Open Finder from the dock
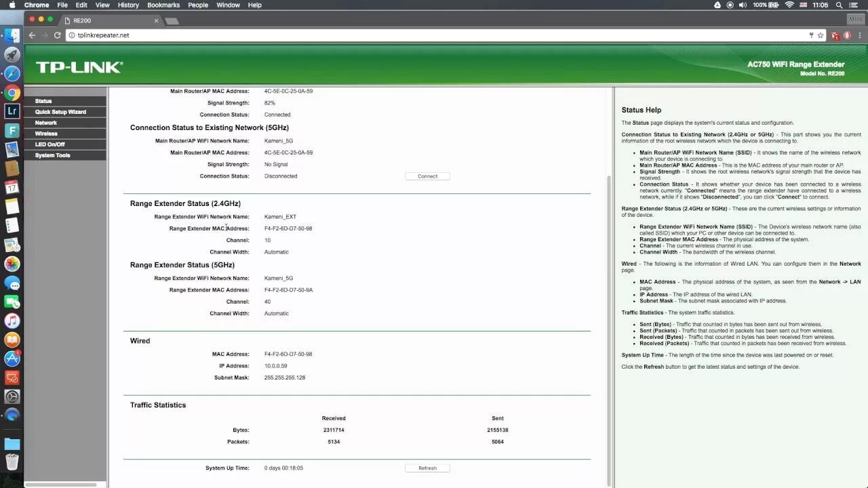868x488 pixels. click(12, 36)
